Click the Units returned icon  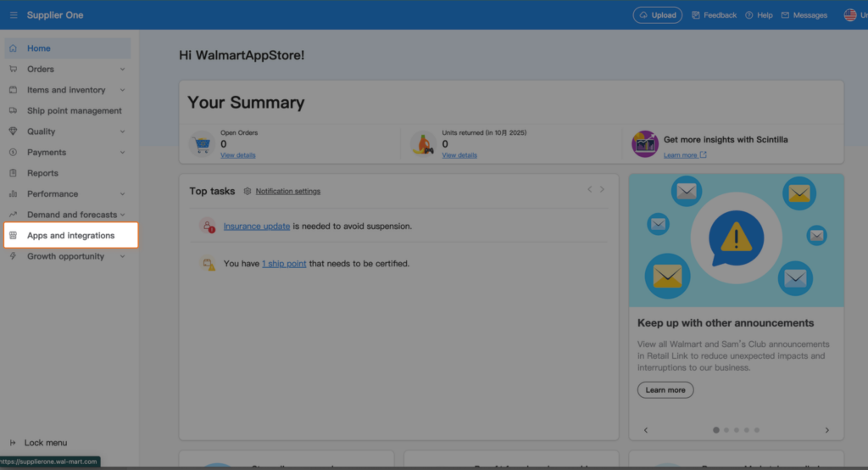pyautogui.click(x=423, y=144)
